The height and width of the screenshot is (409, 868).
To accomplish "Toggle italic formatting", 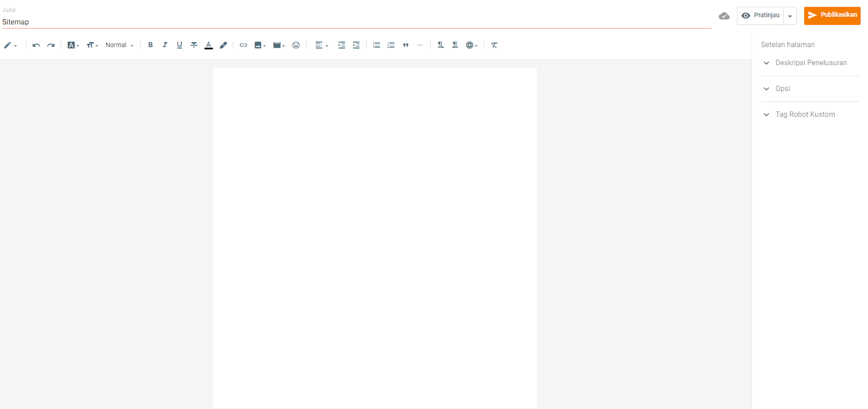I will [165, 46].
